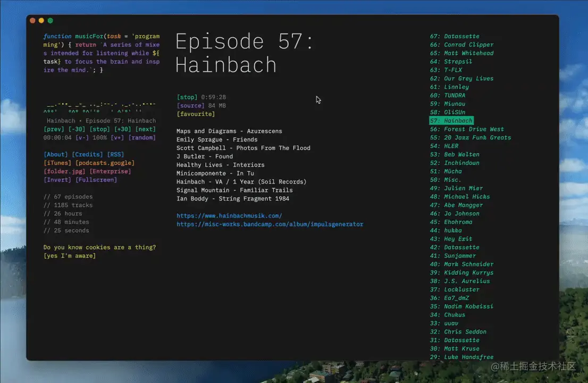
Task: Select episode 56: Forest Drive West
Action: tap(467, 129)
